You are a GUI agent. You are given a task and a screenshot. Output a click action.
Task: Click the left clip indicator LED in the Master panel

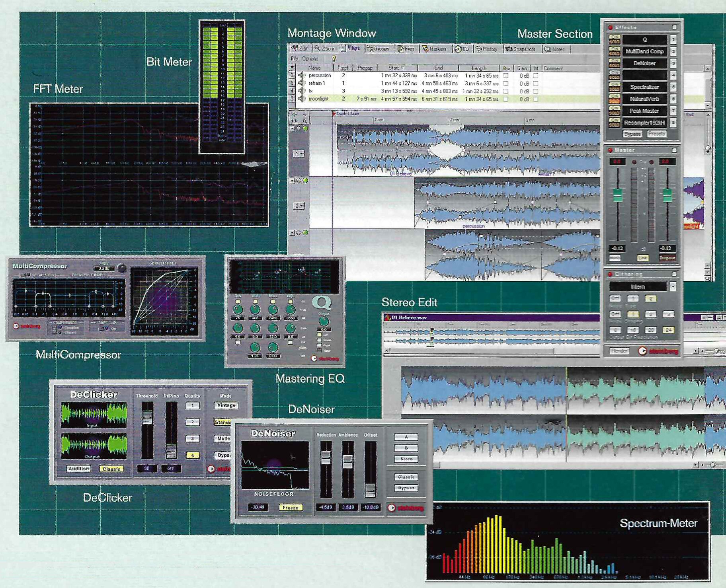tap(634, 162)
